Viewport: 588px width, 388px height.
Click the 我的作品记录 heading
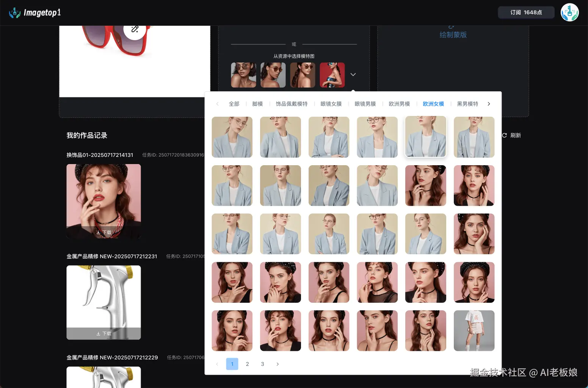coord(87,135)
